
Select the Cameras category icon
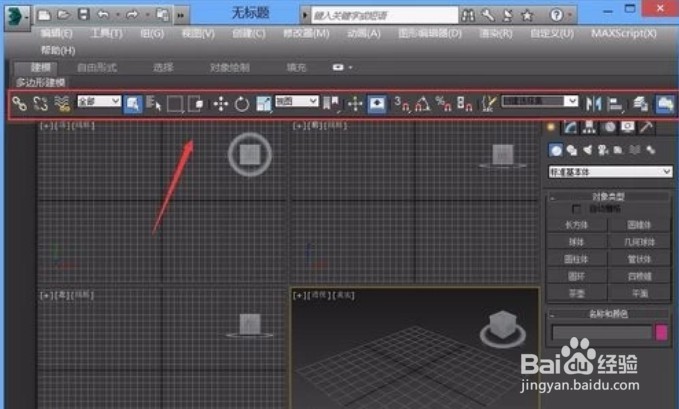[602, 150]
